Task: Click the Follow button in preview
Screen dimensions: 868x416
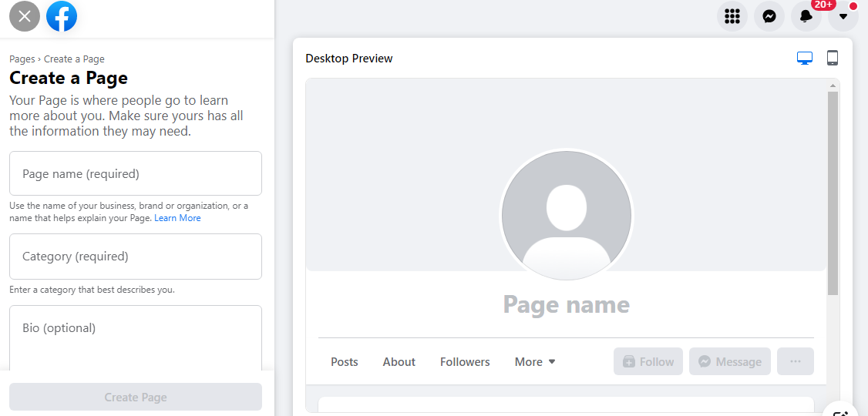Action: tap(648, 361)
